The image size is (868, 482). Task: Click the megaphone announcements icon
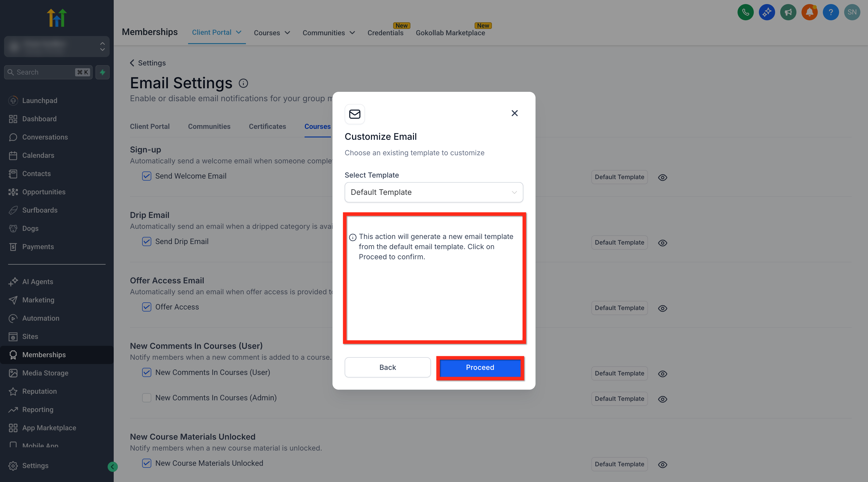click(x=788, y=12)
